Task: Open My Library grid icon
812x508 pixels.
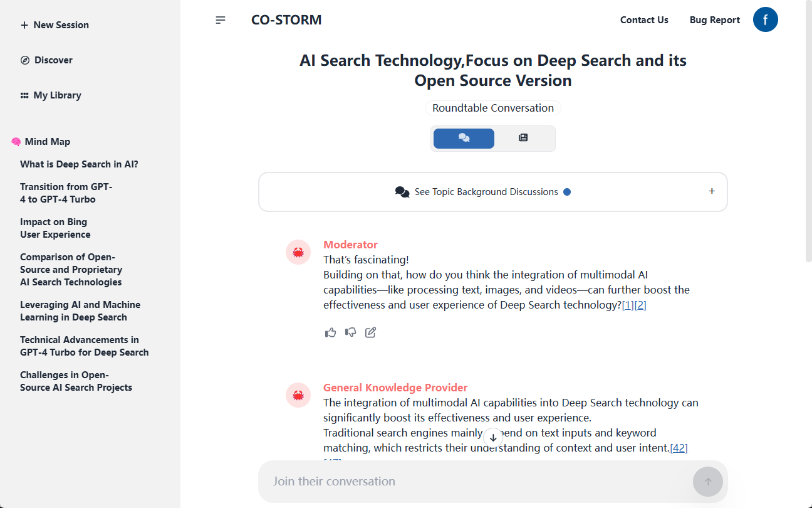Action: tap(24, 95)
